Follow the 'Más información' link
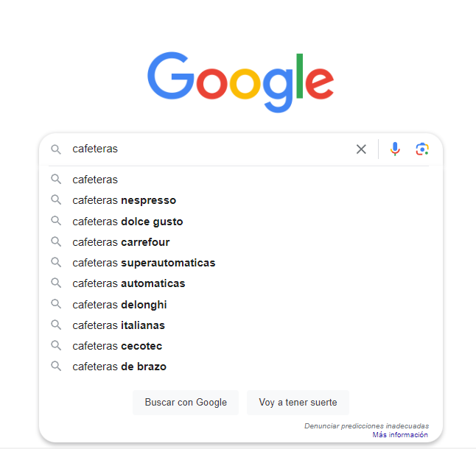 399,435
